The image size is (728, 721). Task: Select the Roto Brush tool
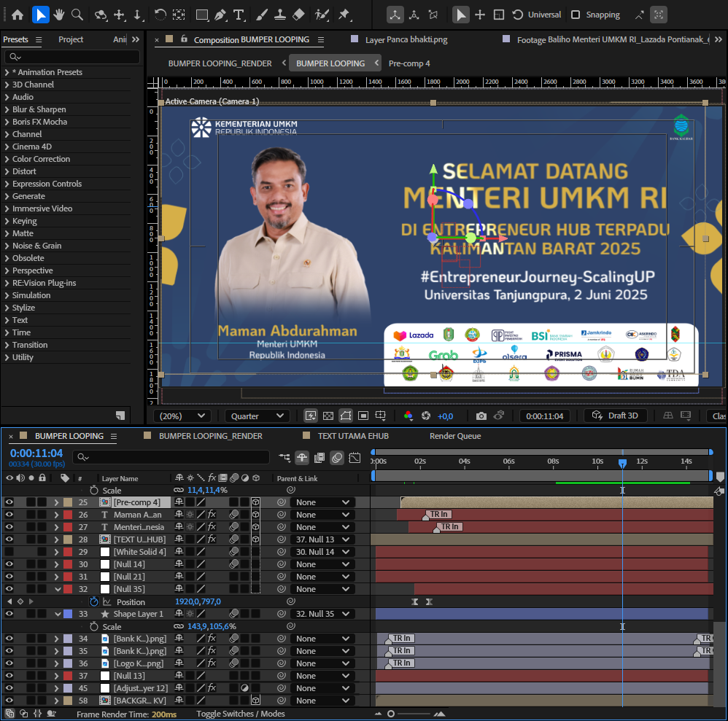point(322,15)
